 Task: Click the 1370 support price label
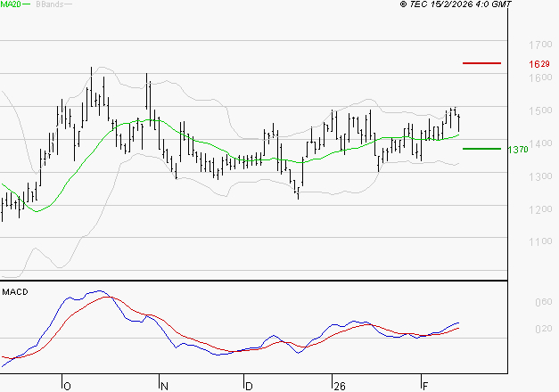pos(518,150)
